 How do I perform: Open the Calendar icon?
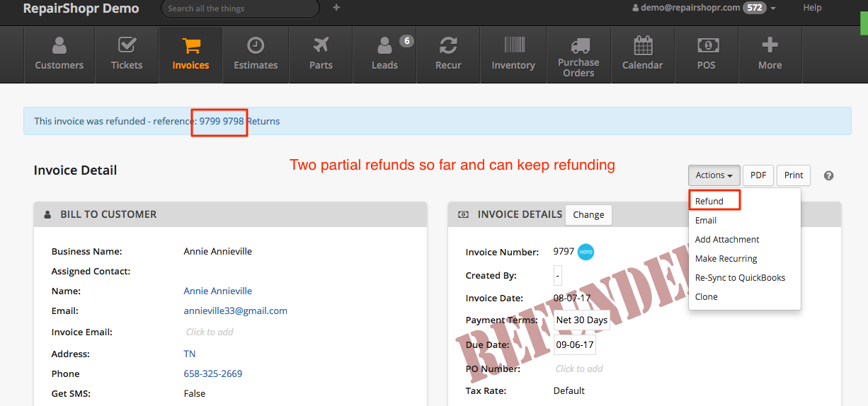(x=643, y=46)
